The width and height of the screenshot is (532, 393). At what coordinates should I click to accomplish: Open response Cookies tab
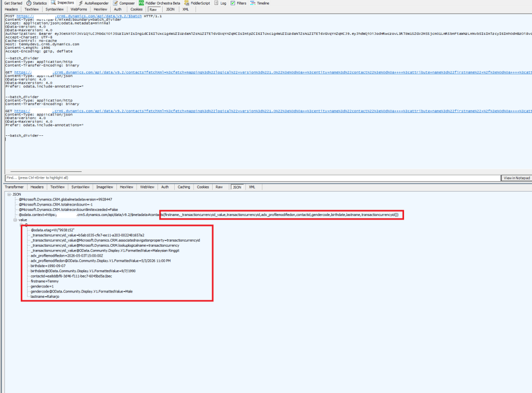tap(203, 187)
